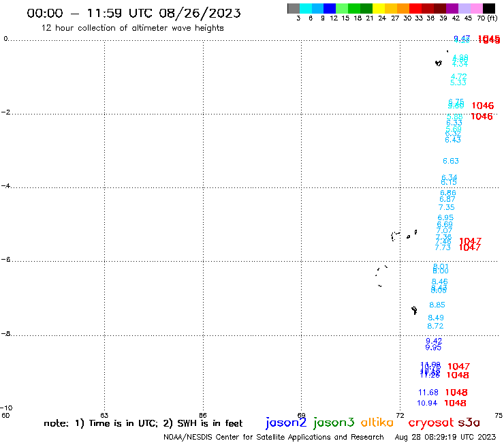Select the orange swatch in color bar
This screenshot has width=504, height=443.
[403, 8]
